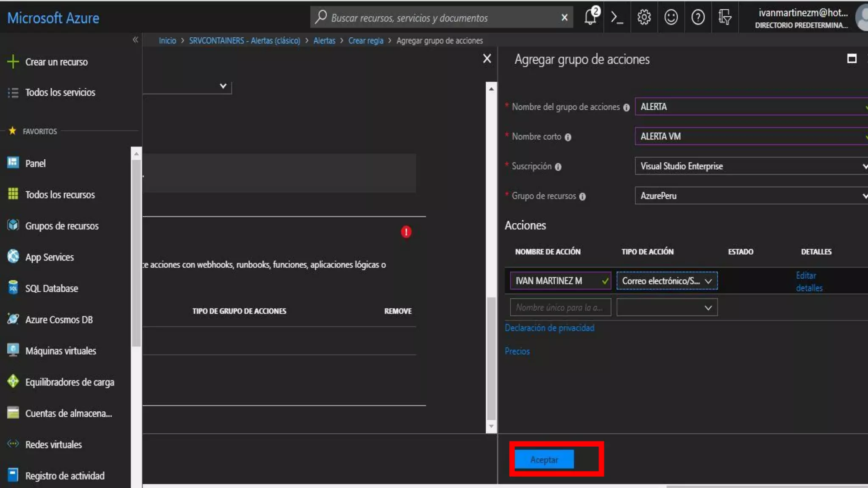Collapse the left sidebar with double chevron
This screenshot has width=868, height=488.
click(135, 40)
